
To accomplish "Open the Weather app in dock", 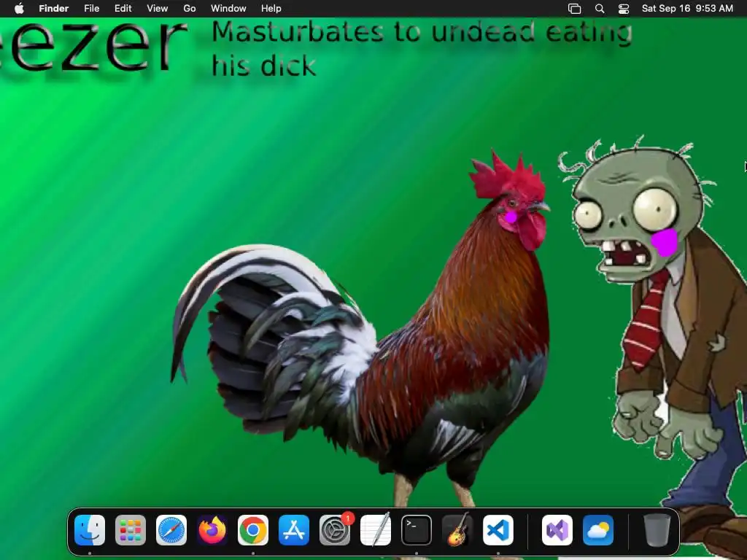I will coord(598,530).
